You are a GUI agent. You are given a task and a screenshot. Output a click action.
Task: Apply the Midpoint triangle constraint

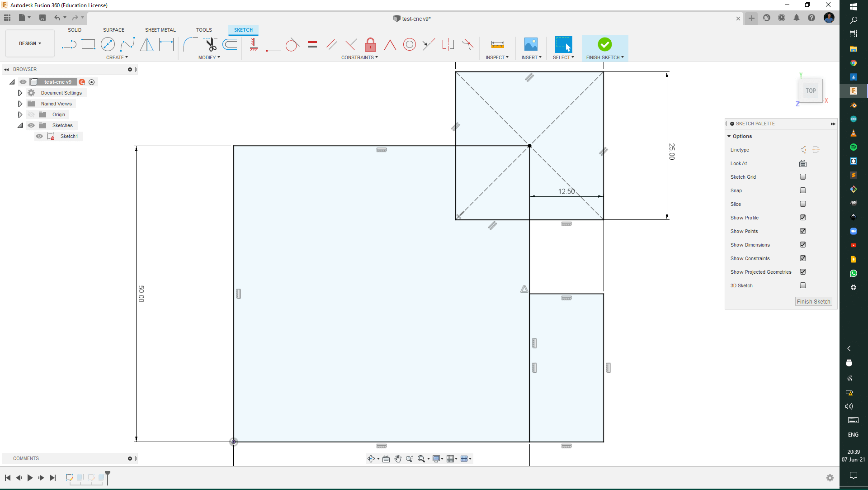coord(390,45)
